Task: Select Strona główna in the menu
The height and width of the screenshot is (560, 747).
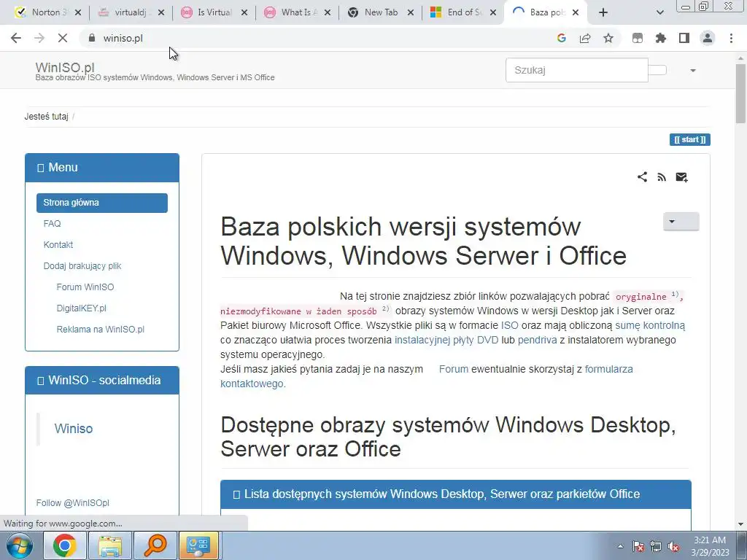Action: tap(102, 203)
